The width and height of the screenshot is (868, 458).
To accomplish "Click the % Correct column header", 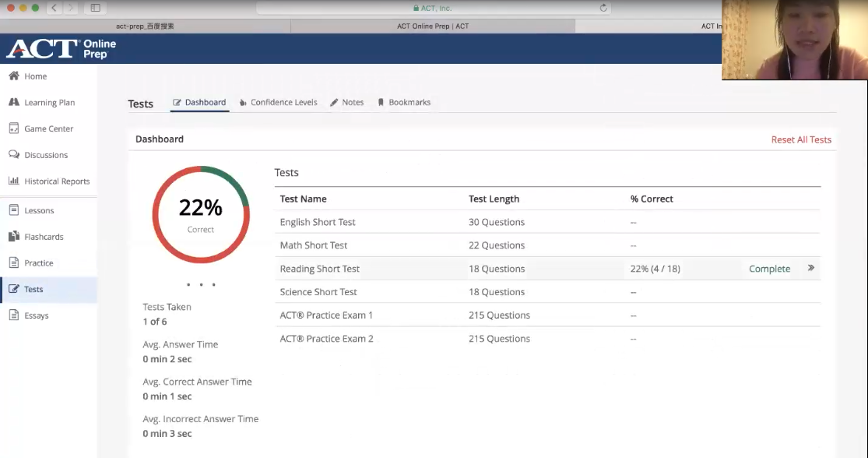I will pyautogui.click(x=652, y=199).
